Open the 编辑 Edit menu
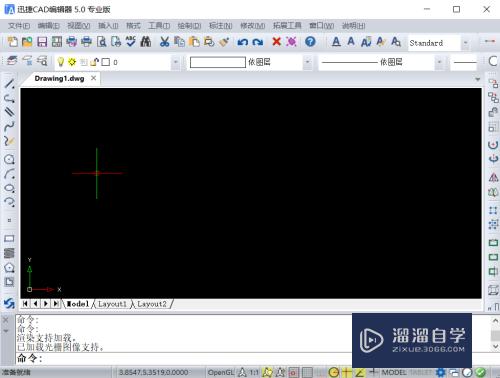The height and width of the screenshot is (378, 500). (x=48, y=26)
